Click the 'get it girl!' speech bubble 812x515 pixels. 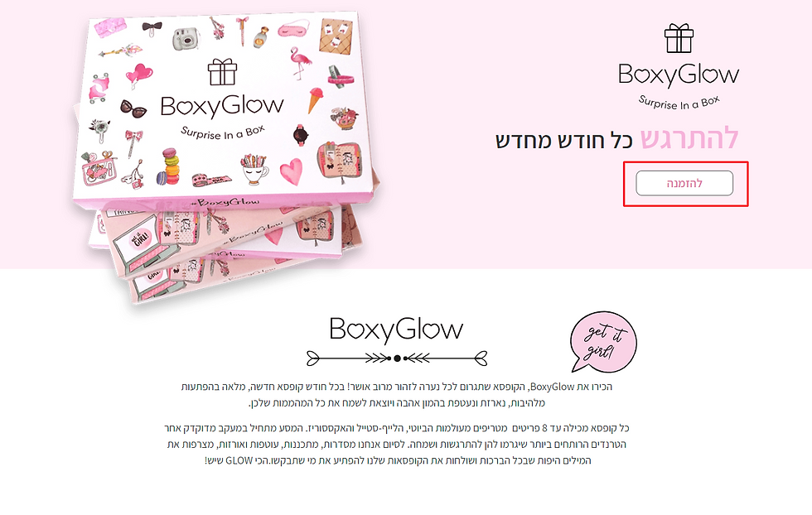tap(603, 342)
